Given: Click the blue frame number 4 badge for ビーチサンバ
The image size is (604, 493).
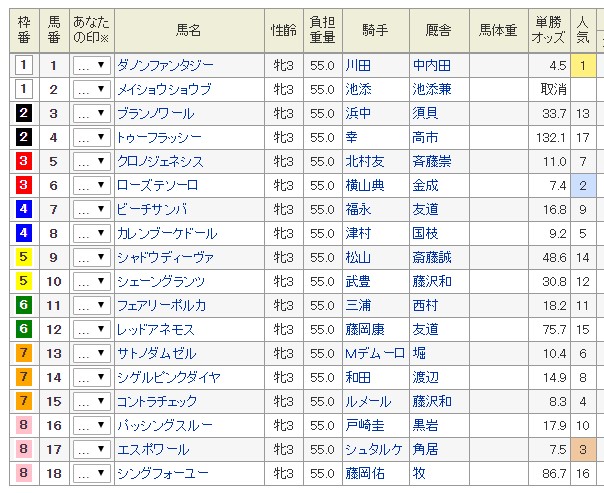Looking at the screenshot, I should 23,209.
